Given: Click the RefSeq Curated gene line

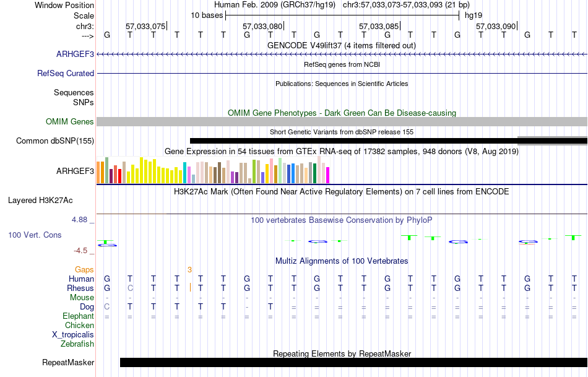Looking at the screenshot, I should tap(342, 73).
